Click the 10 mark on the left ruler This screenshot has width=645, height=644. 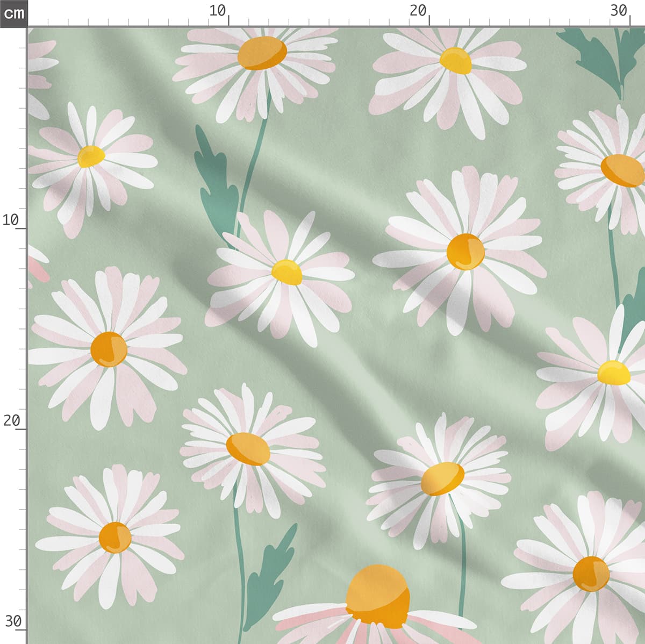coord(11,219)
